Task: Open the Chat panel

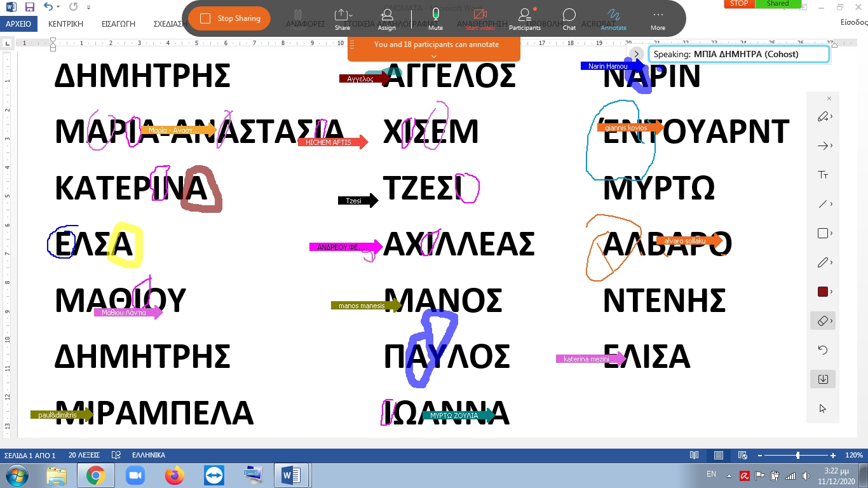Action: pos(569,18)
